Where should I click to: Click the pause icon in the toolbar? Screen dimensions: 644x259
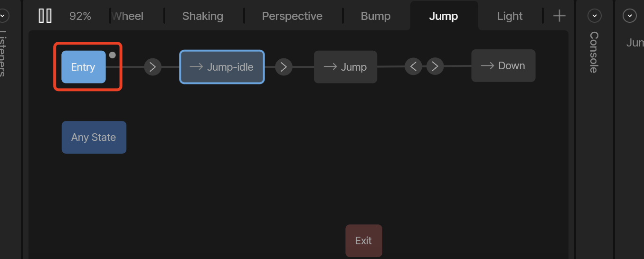pyautogui.click(x=45, y=16)
